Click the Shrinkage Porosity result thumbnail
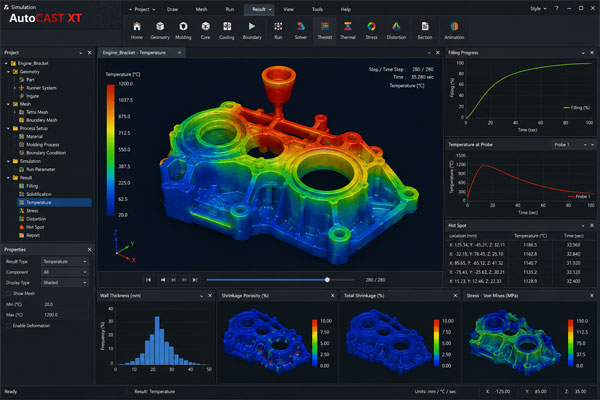 267,342
